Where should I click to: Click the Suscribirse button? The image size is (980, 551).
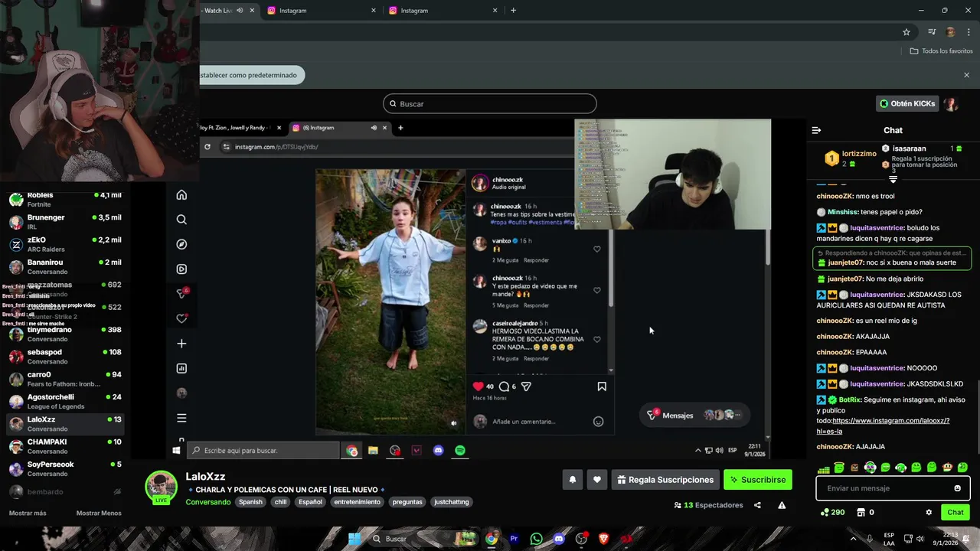[758, 480]
